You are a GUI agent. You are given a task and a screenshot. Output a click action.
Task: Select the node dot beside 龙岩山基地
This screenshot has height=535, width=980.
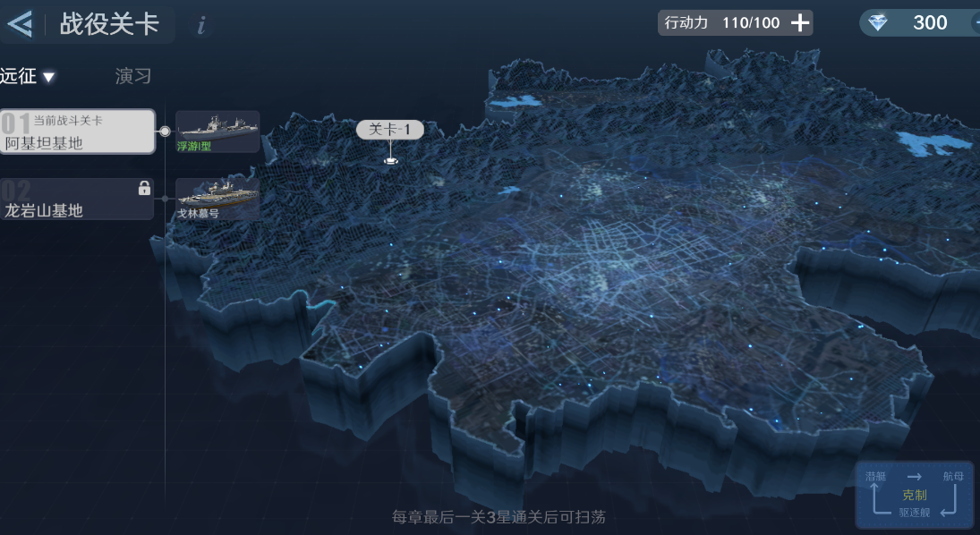coord(165,199)
